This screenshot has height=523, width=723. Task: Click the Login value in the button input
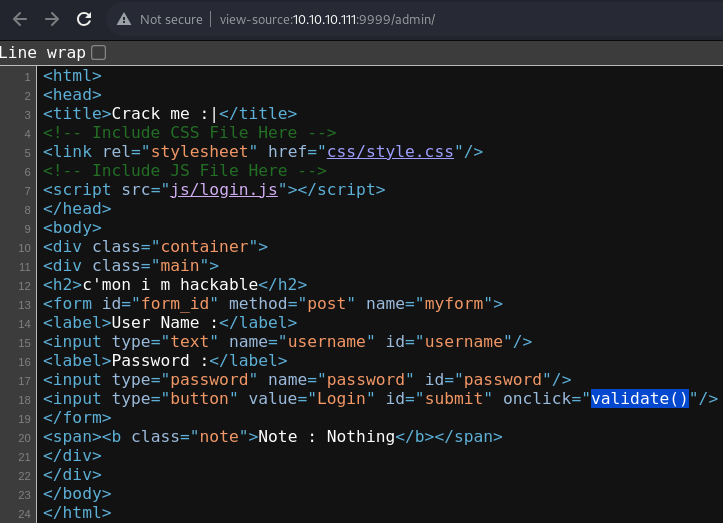pos(341,398)
